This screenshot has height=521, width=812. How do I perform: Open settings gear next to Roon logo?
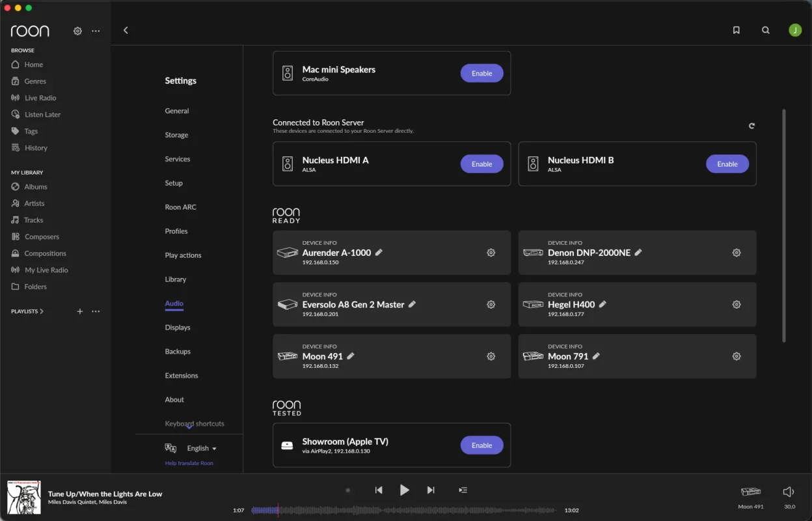[77, 31]
